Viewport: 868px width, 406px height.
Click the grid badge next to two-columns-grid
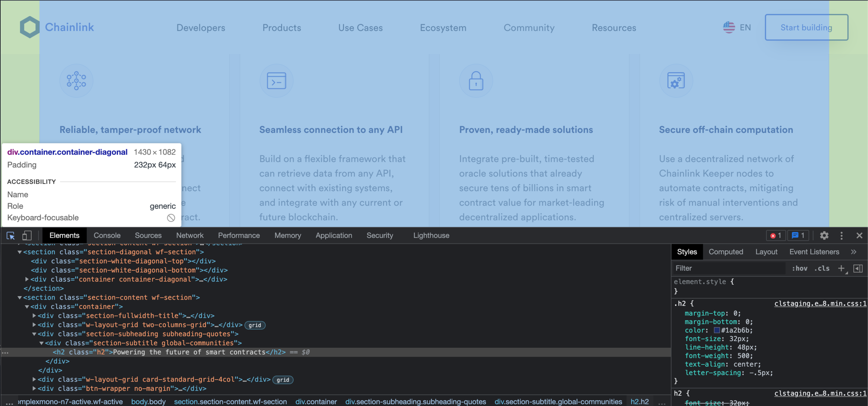click(255, 325)
